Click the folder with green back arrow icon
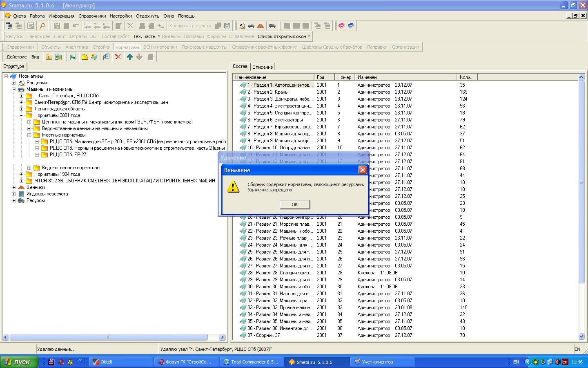588x368 pixels. pos(58,57)
